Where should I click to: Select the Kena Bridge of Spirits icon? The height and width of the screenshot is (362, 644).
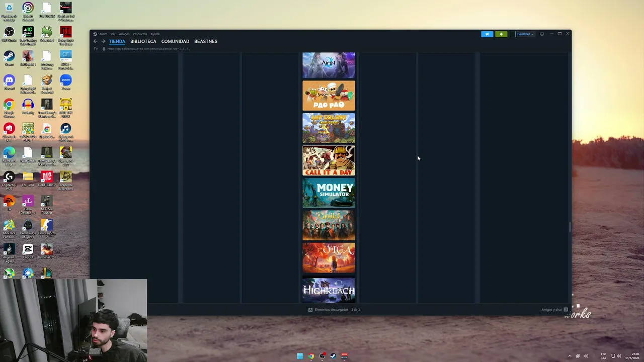click(x=28, y=229)
